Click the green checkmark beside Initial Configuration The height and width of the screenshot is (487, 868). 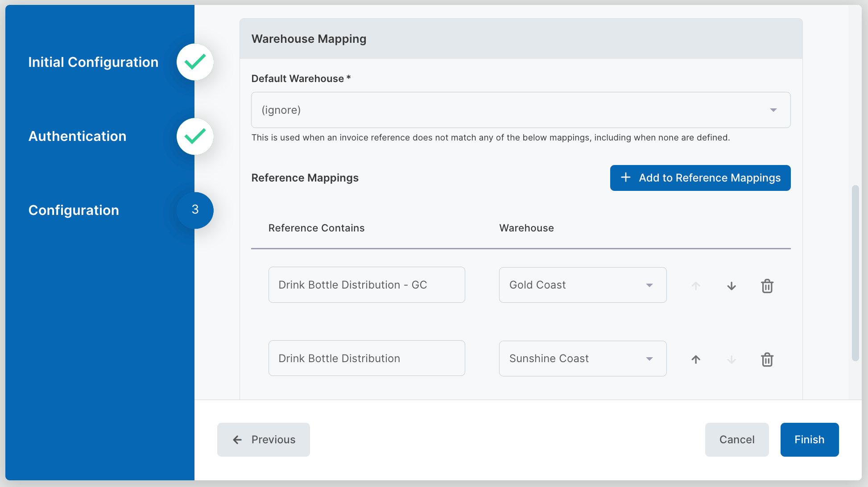point(195,62)
